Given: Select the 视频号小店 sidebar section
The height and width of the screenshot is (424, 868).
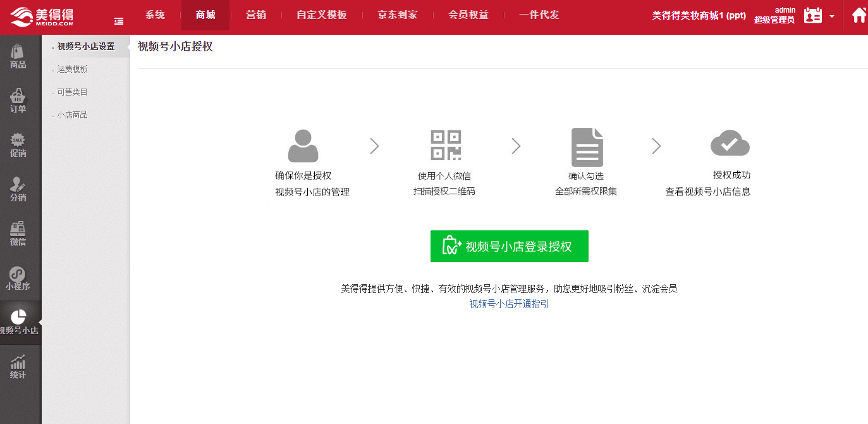Looking at the screenshot, I should tap(20, 323).
